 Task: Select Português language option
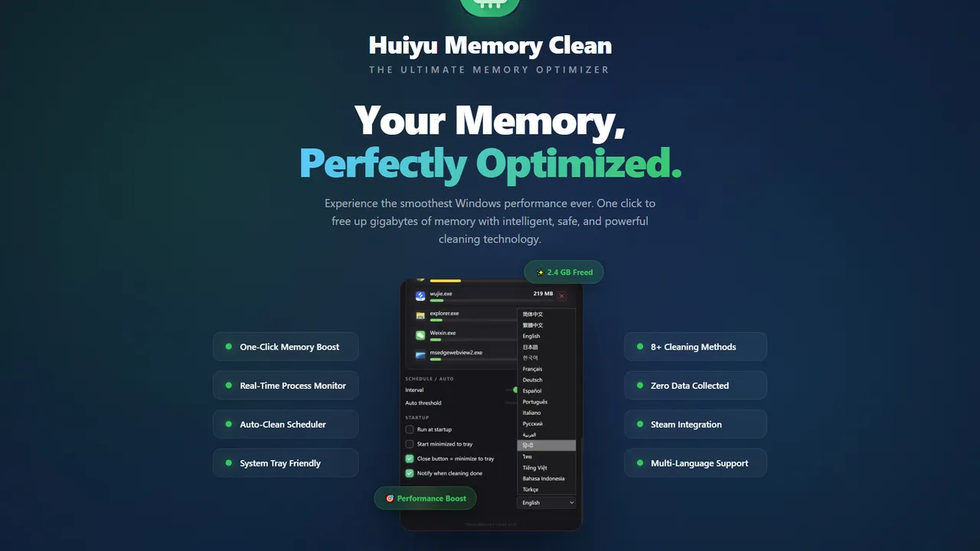(x=547, y=402)
